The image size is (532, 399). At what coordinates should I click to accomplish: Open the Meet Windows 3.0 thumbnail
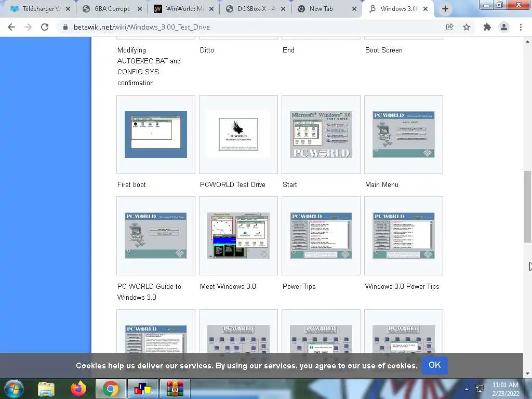tap(238, 236)
